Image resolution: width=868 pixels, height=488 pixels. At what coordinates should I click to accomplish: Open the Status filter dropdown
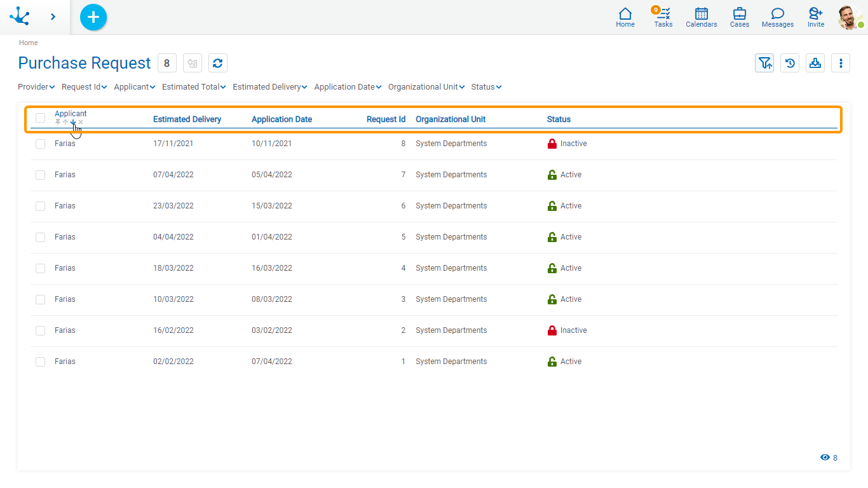486,87
